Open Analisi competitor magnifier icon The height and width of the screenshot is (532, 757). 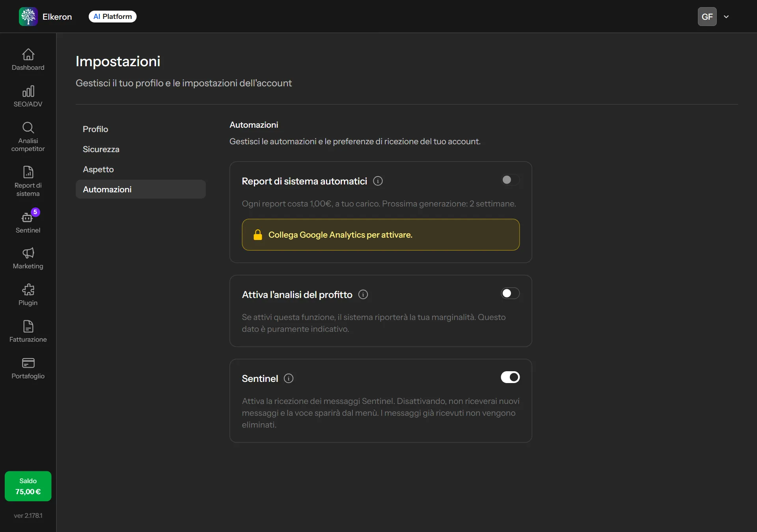click(x=28, y=127)
